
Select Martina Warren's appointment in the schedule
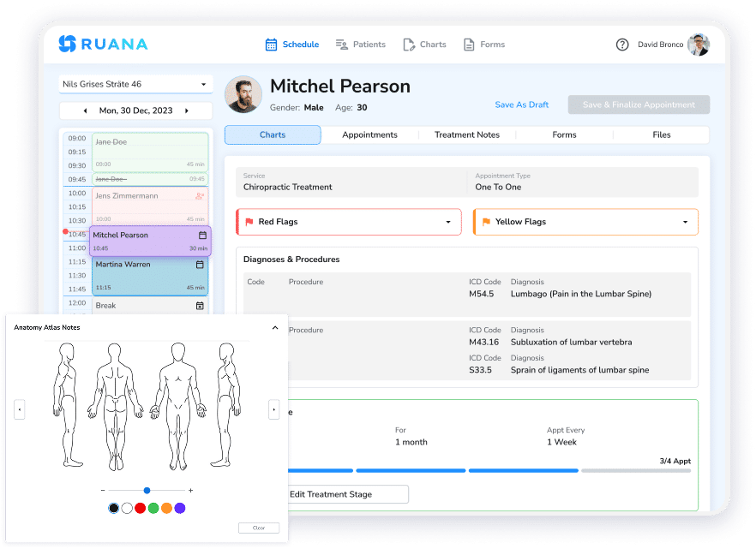point(150,274)
